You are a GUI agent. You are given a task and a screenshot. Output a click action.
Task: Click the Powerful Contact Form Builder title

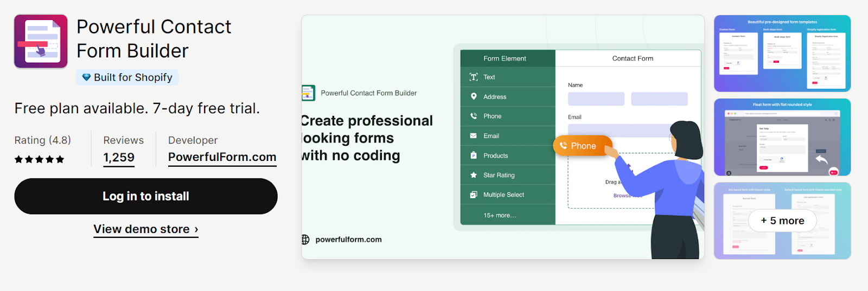coord(154,38)
